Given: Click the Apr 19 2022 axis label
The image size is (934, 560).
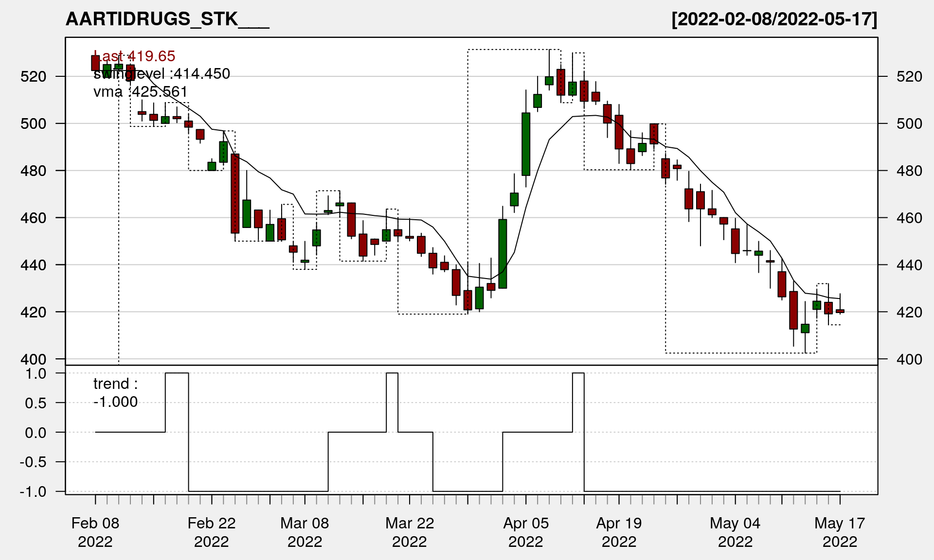Looking at the screenshot, I should [x=619, y=532].
